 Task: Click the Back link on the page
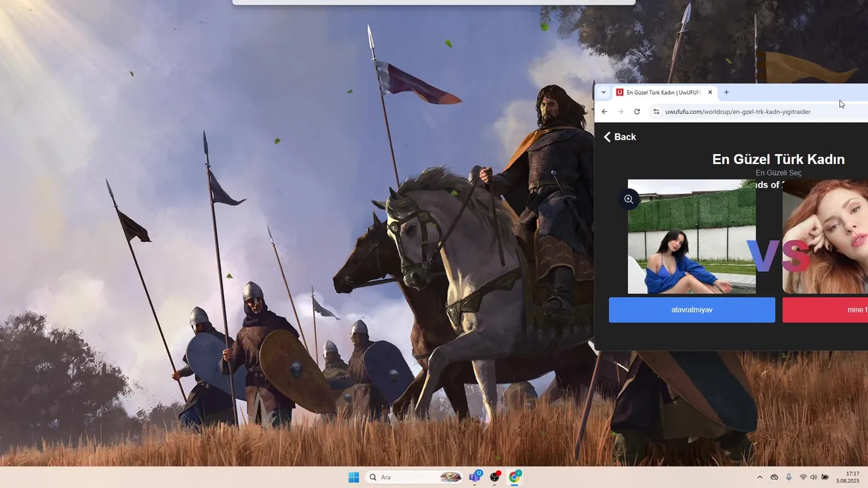pyautogui.click(x=620, y=137)
